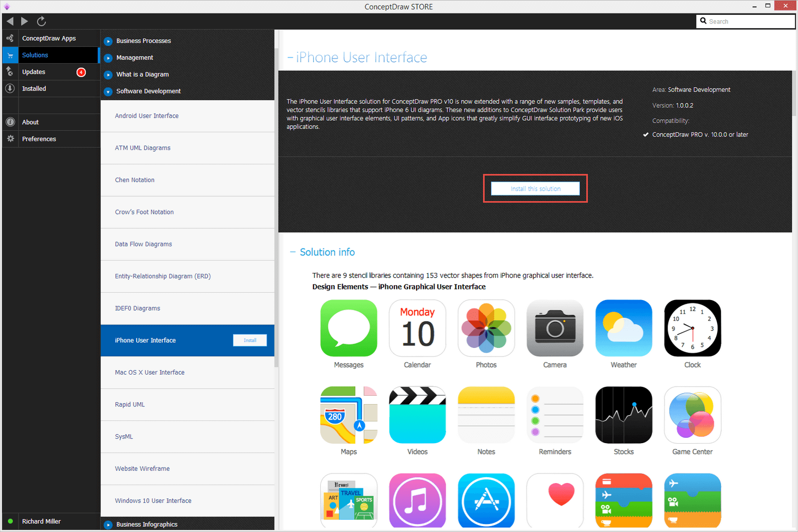
Task: Click the iTunes music note icon
Action: [418, 501]
